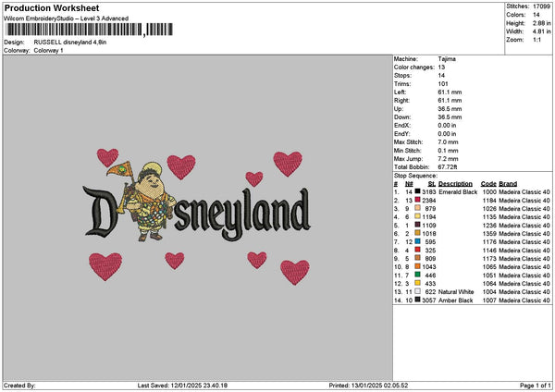Click thread code '1184'
This screenshot has height=392, width=555.
489,201
